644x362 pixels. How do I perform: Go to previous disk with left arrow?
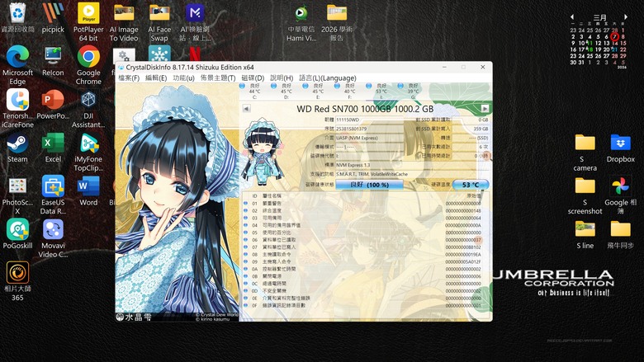click(x=246, y=109)
